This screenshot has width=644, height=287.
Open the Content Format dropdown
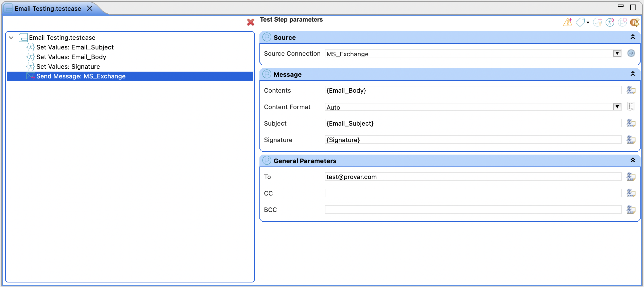[x=617, y=107]
